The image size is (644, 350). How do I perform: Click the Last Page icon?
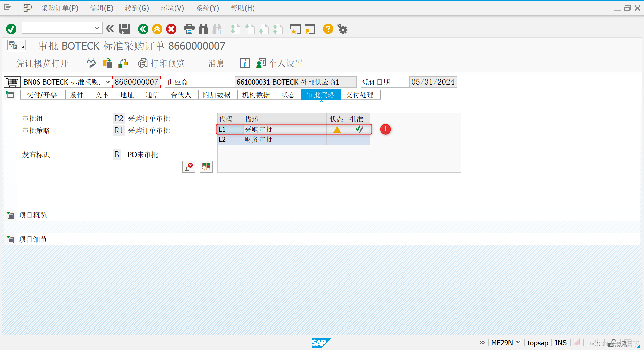(x=278, y=29)
